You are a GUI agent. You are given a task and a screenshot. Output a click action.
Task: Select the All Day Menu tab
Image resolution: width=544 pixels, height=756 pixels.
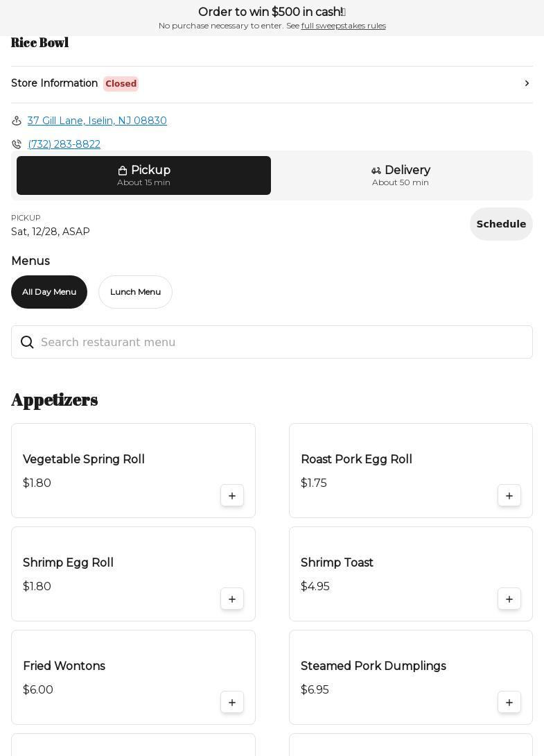tap(49, 292)
